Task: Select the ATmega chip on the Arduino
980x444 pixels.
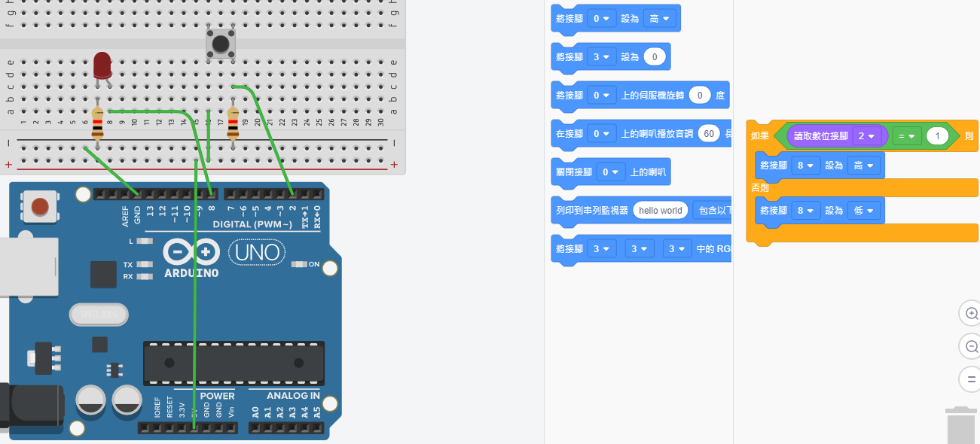Action: click(234, 363)
